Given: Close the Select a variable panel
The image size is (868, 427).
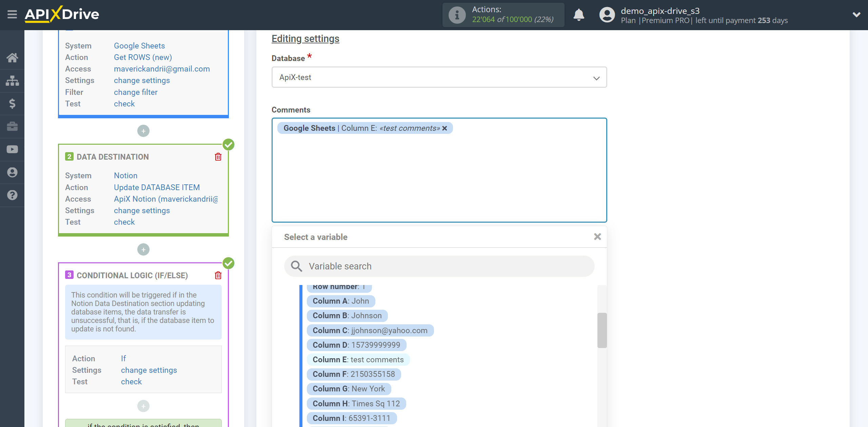Looking at the screenshot, I should pos(597,237).
